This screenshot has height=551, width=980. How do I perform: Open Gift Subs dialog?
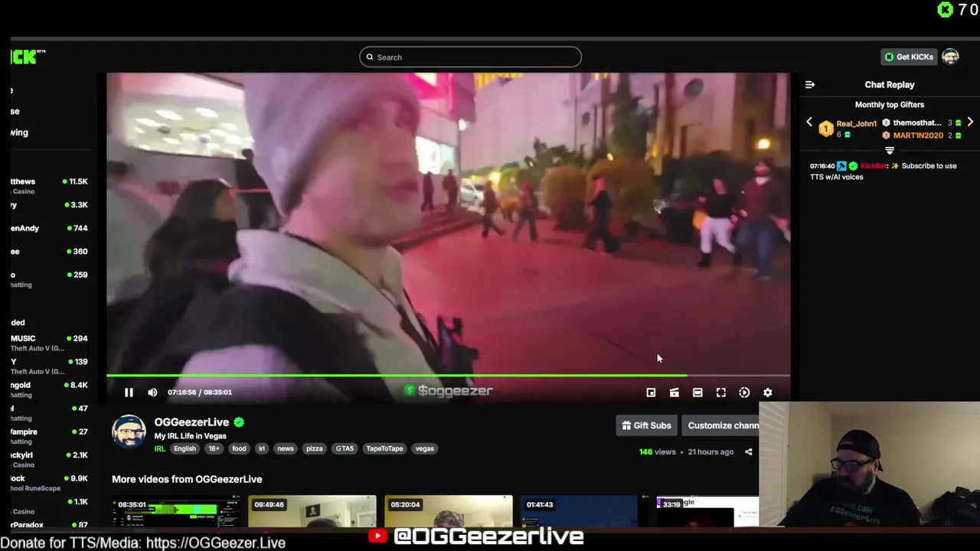[646, 425]
